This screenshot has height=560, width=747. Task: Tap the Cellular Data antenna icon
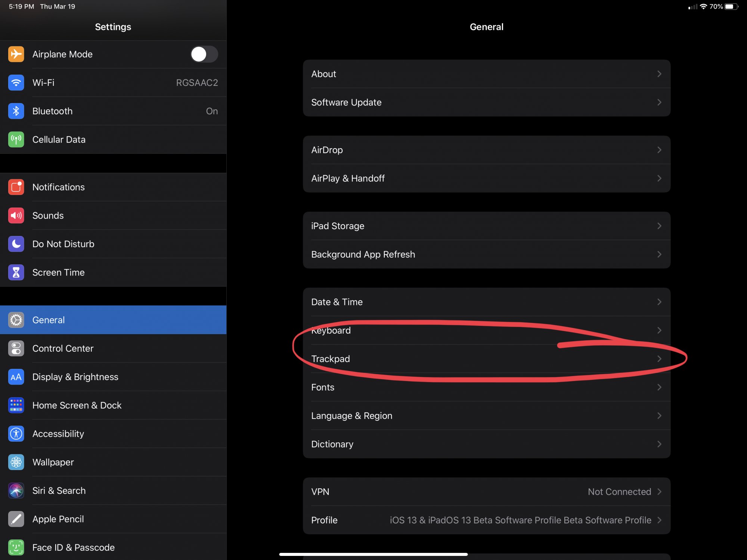(x=16, y=139)
